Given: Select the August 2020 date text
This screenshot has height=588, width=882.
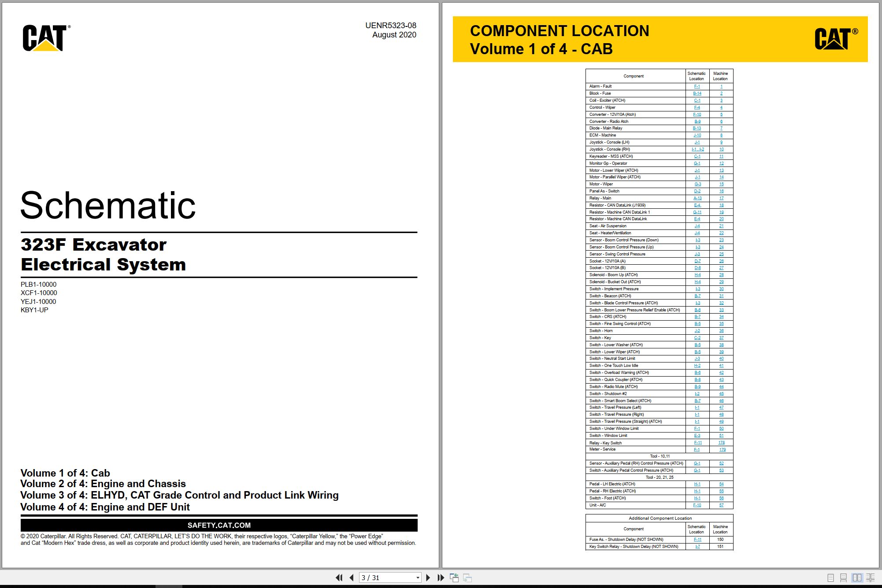Looking at the screenshot, I should (394, 35).
